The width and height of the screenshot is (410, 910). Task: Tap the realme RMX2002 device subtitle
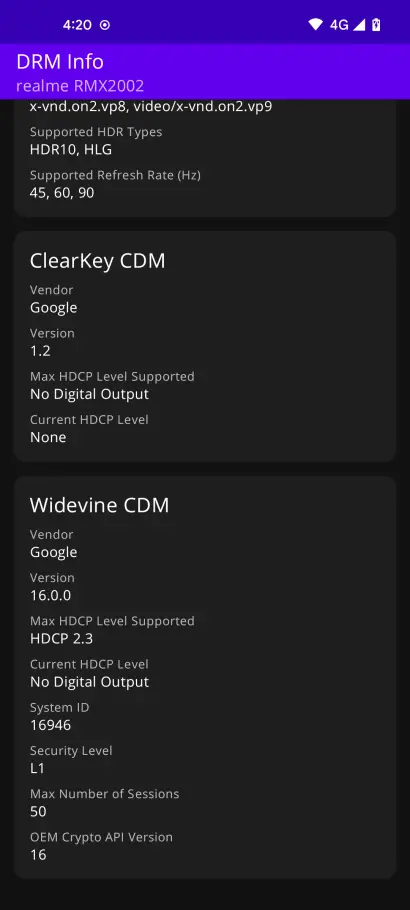pos(80,86)
